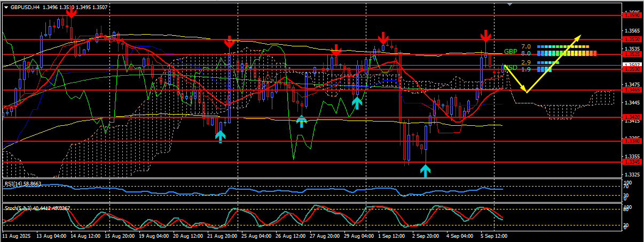
Task: Select the cyan buy arrow at the 2 Sep 20:00 low
Action: point(425,171)
